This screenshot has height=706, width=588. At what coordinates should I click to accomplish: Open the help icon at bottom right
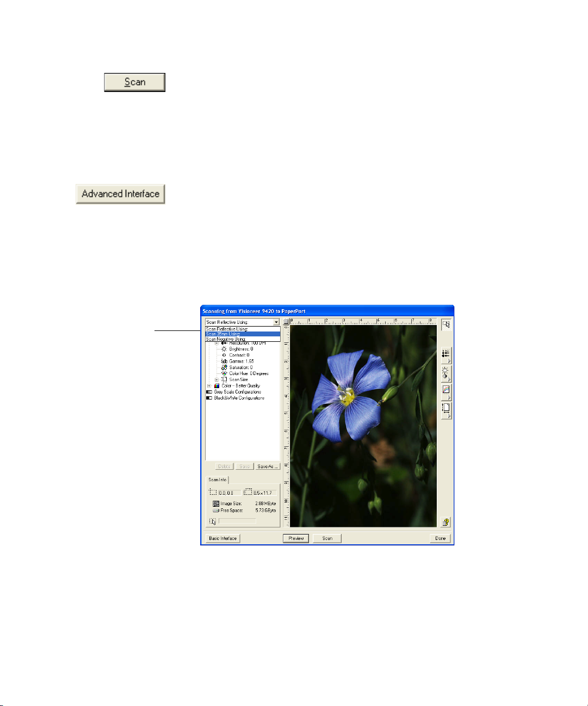(446, 522)
